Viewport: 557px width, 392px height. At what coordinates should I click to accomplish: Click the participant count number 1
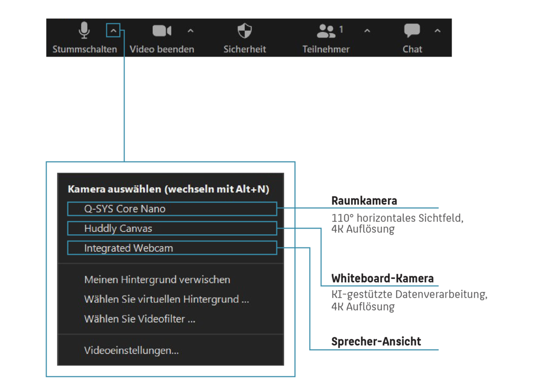[x=341, y=30]
